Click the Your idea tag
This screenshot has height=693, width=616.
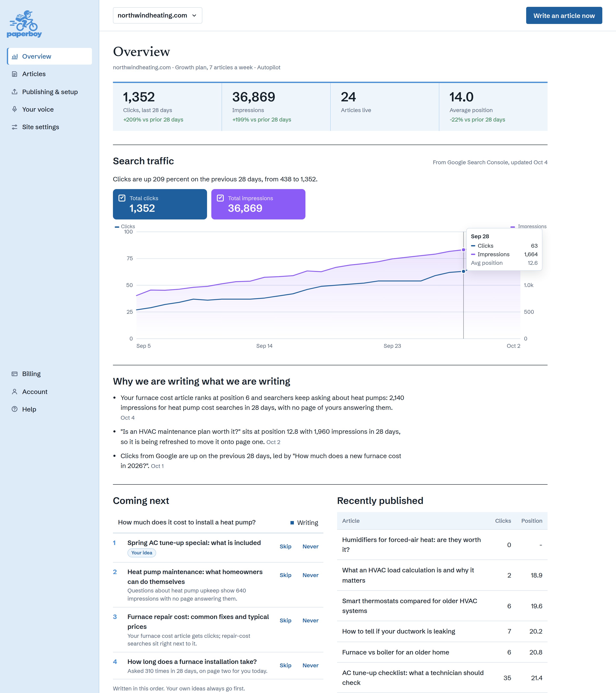point(142,553)
